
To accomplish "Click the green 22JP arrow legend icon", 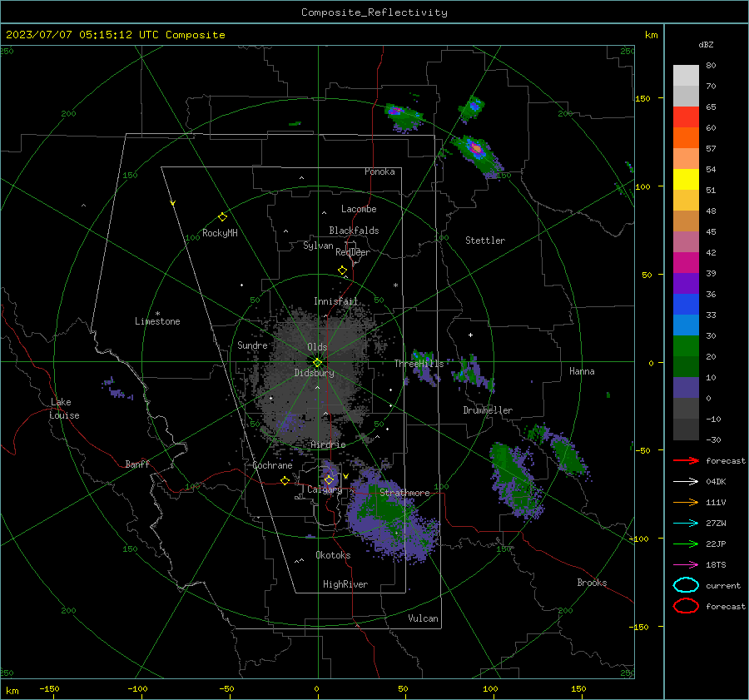I will [x=686, y=544].
